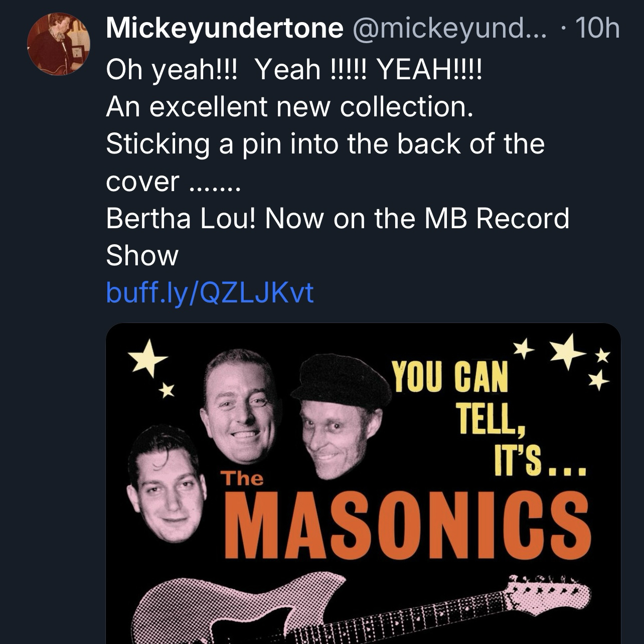The height and width of the screenshot is (644, 644).
Task: Click the "Bertha Lou! Now on the MB Record" line
Action: coord(338,218)
